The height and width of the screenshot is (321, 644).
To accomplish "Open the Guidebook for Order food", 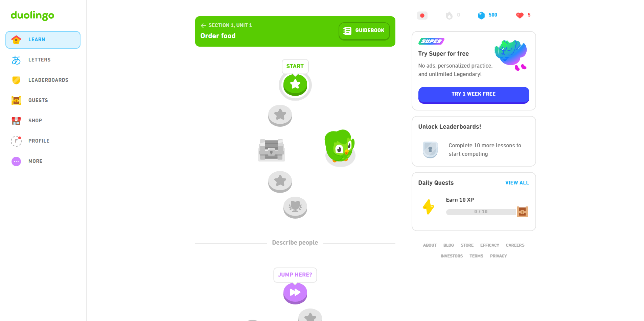I will tap(364, 31).
